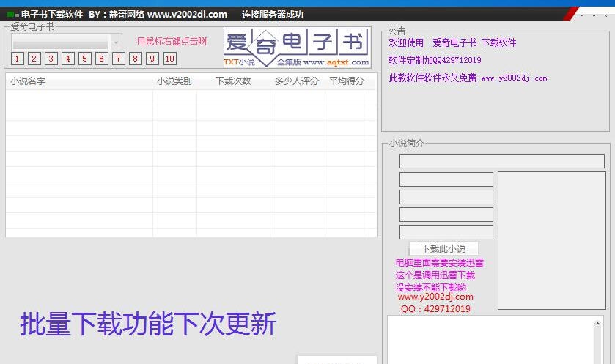The height and width of the screenshot is (364, 615).
Task: Click the green icon in title bar
Action: pos(11,15)
